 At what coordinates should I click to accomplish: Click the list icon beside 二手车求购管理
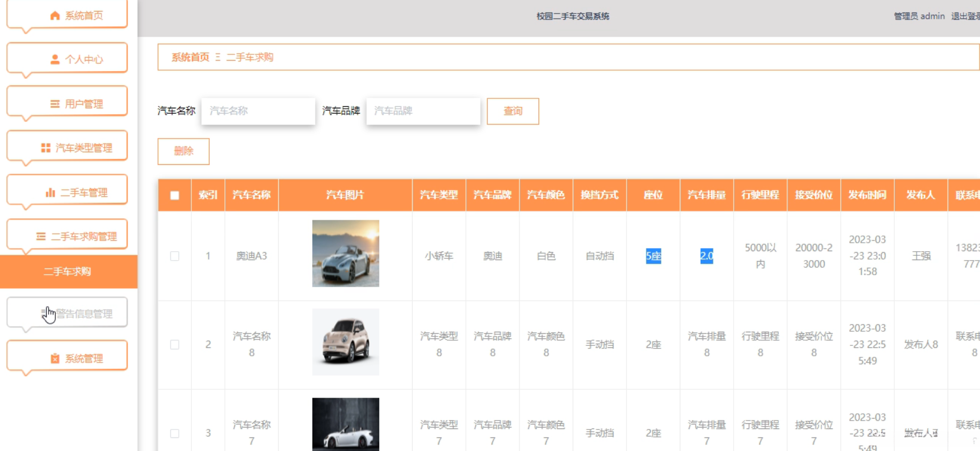[41, 236]
